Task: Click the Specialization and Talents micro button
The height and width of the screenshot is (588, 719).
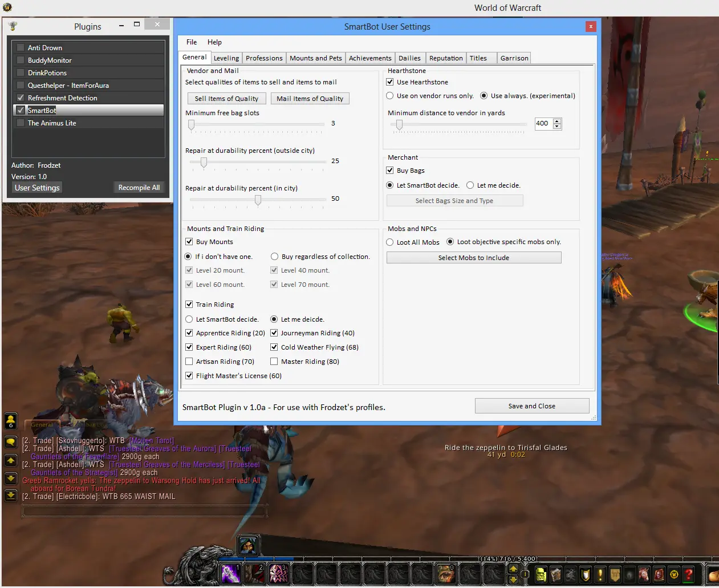Action: pyautogui.click(x=571, y=574)
